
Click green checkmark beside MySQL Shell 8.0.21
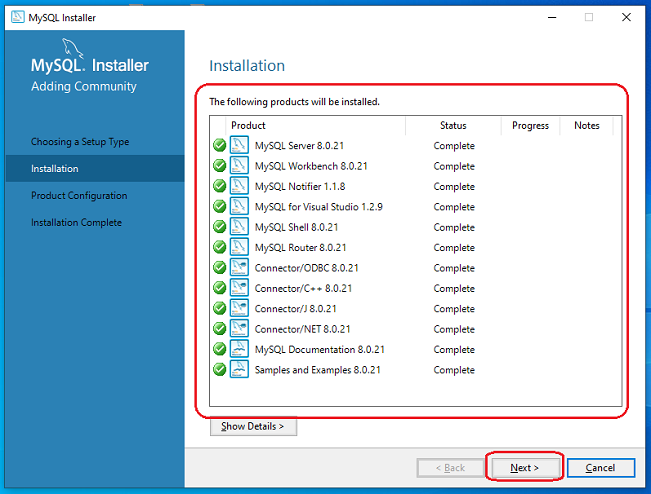(219, 227)
